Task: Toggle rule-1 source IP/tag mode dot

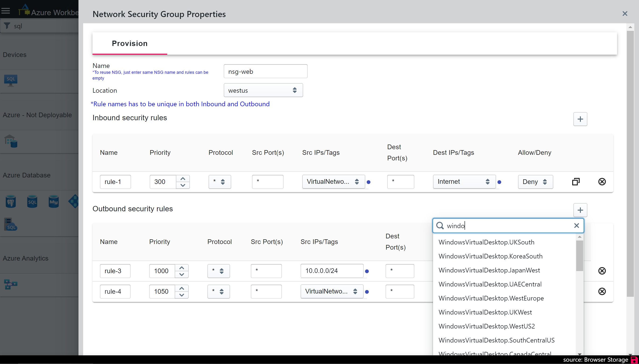Action: (369, 182)
